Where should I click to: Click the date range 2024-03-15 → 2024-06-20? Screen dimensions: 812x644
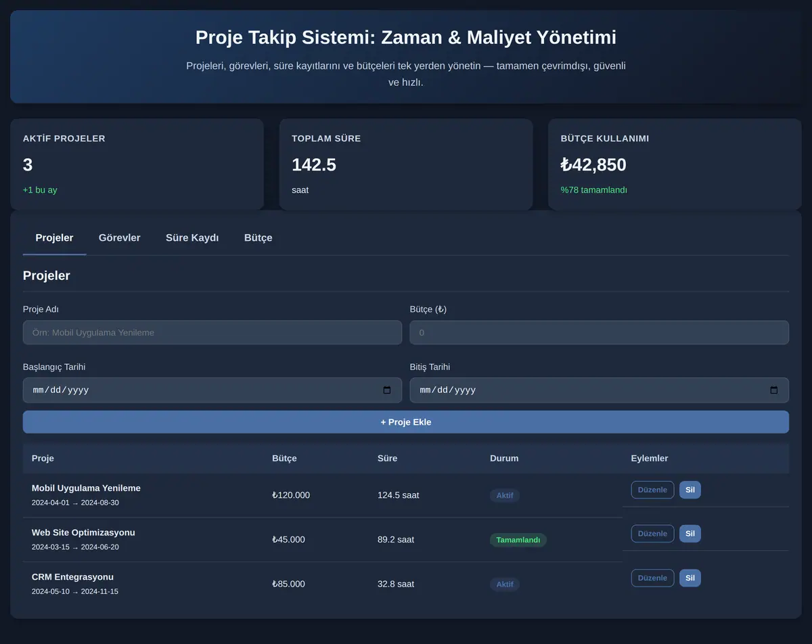pyautogui.click(x=75, y=547)
